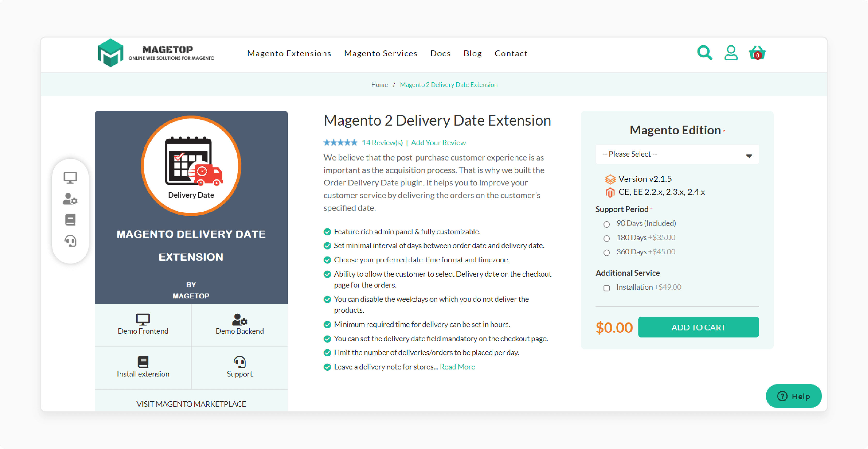Open the shopping basket icon
This screenshot has width=868, height=449.
click(x=757, y=53)
